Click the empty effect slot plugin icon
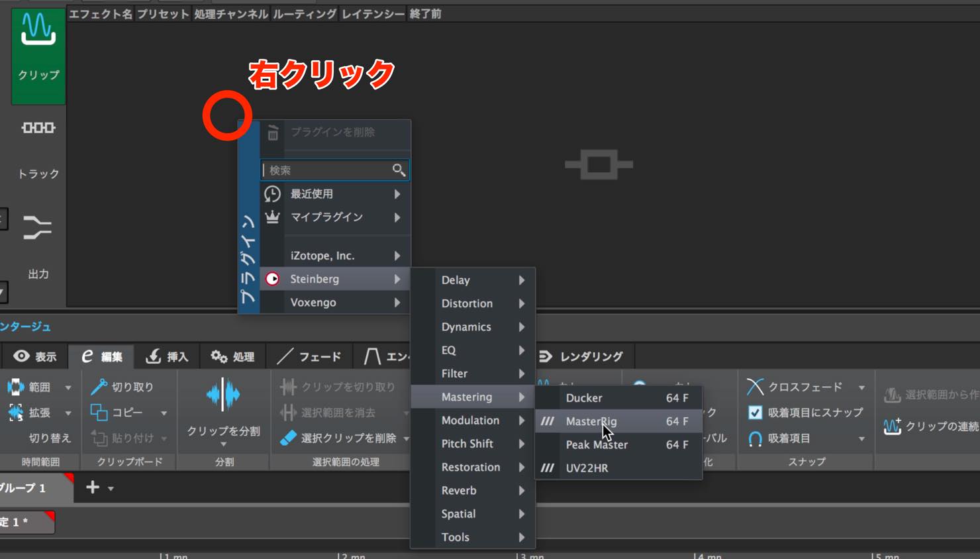Image resolution: width=980 pixels, height=559 pixels. tap(599, 165)
